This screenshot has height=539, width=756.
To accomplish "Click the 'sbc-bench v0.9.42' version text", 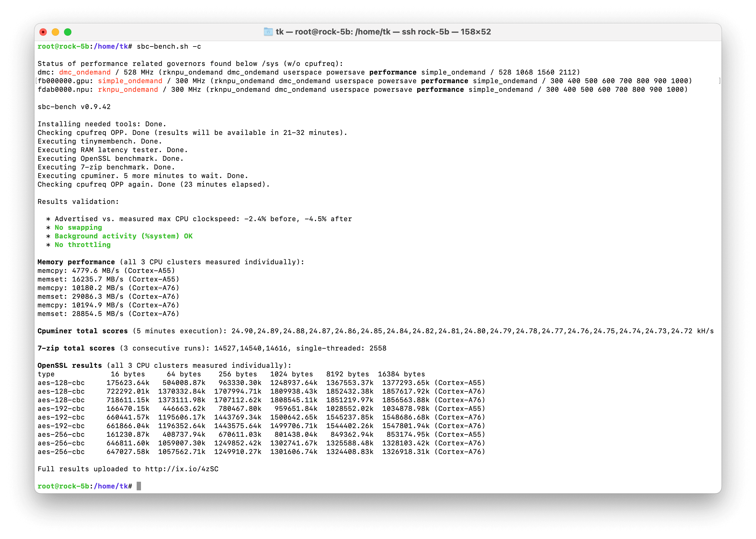I will click(74, 107).
